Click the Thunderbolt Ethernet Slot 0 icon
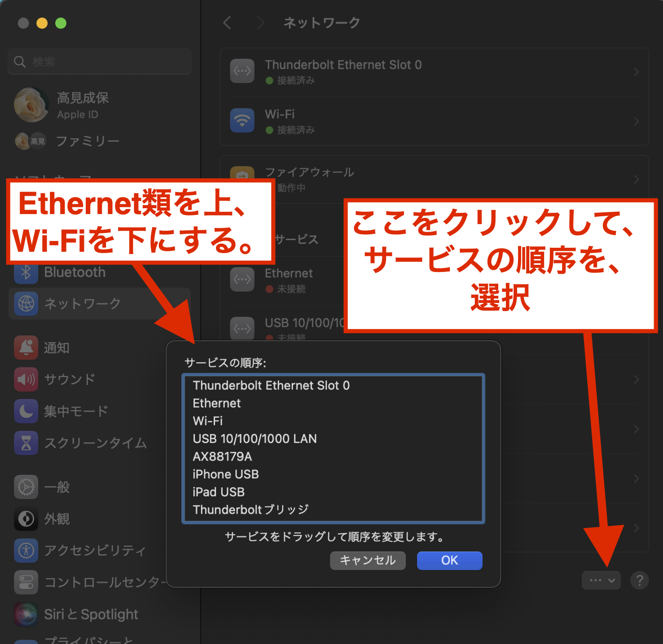The height and width of the screenshot is (644, 663). [x=242, y=71]
